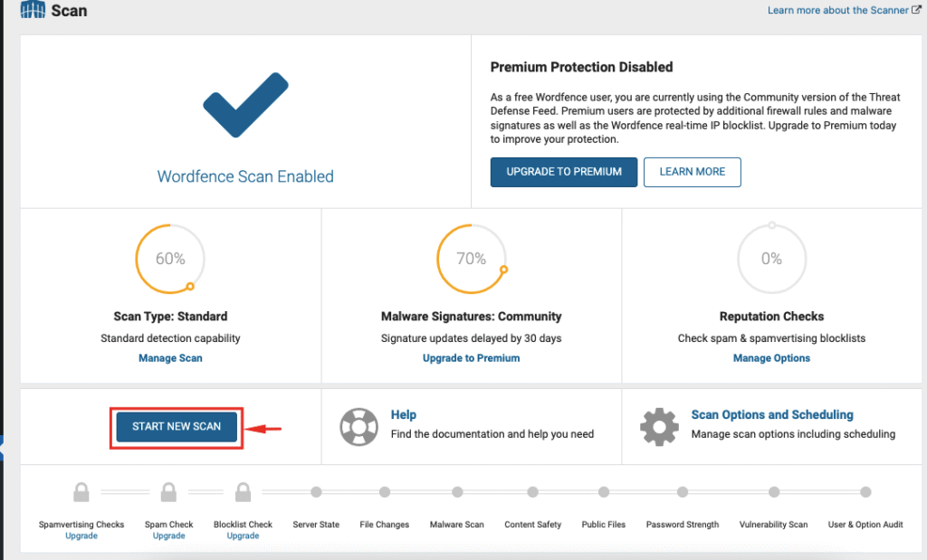Click the Spamvertising Checks padlock icon
This screenshot has width=927, height=560.
coord(81,492)
